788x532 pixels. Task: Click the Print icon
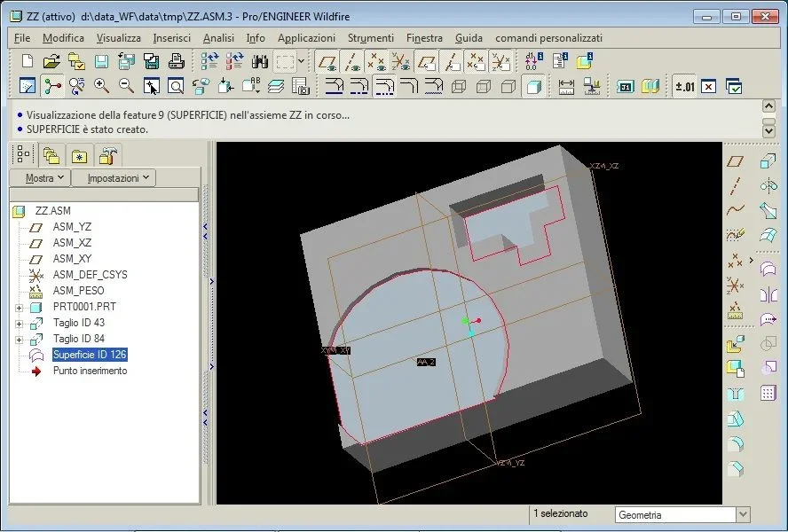pyautogui.click(x=177, y=62)
